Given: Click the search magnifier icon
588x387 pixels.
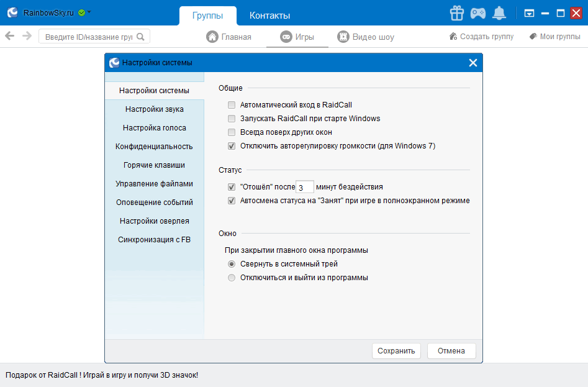Looking at the screenshot, I should tap(140, 37).
